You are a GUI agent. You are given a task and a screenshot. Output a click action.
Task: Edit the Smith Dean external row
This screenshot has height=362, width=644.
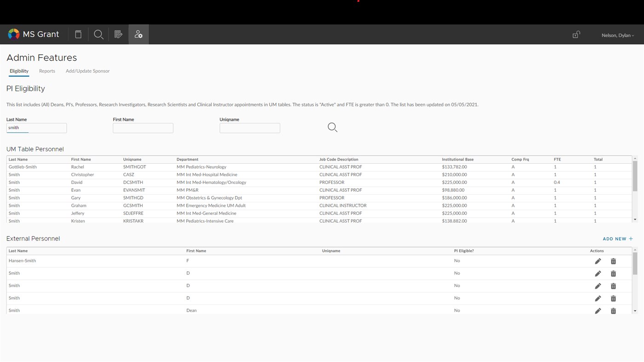[x=598, y=311]
